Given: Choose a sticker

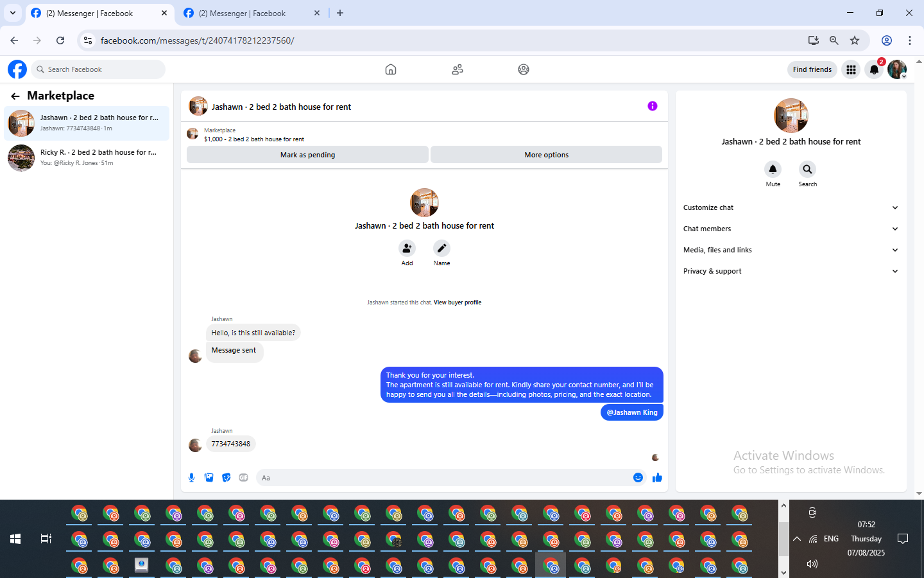Looking at the screenshot, I should (x=227, y=477).
